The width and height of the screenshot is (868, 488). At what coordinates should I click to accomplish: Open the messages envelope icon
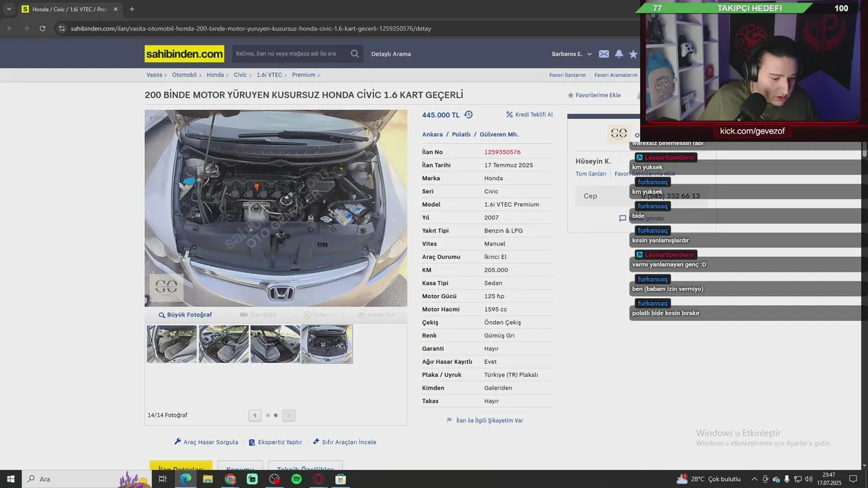click(604, 54)
